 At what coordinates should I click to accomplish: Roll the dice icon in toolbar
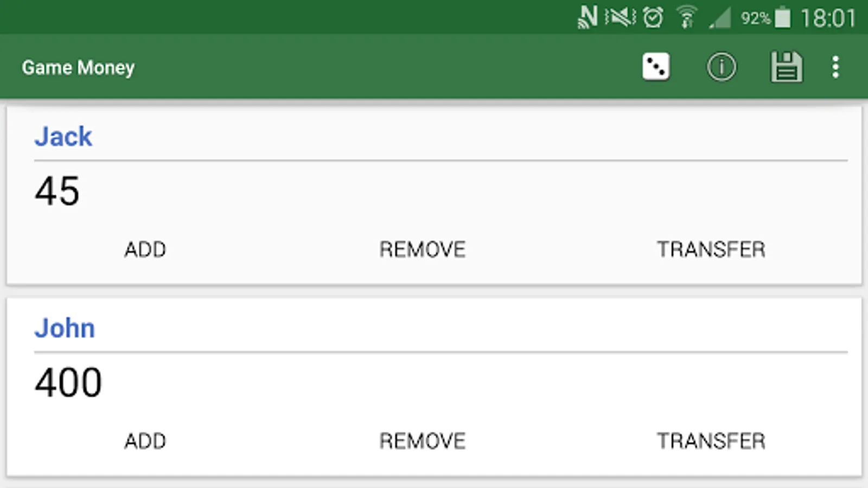point(656,67)
